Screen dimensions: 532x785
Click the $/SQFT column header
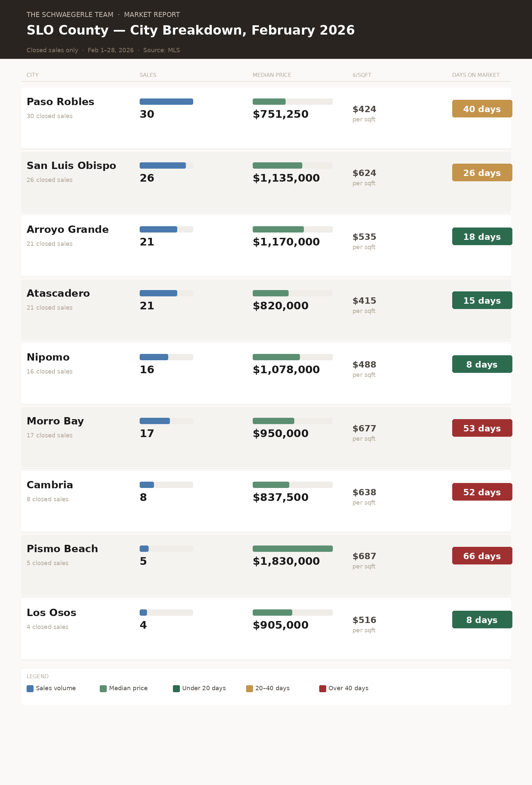(x=361, y=75)
